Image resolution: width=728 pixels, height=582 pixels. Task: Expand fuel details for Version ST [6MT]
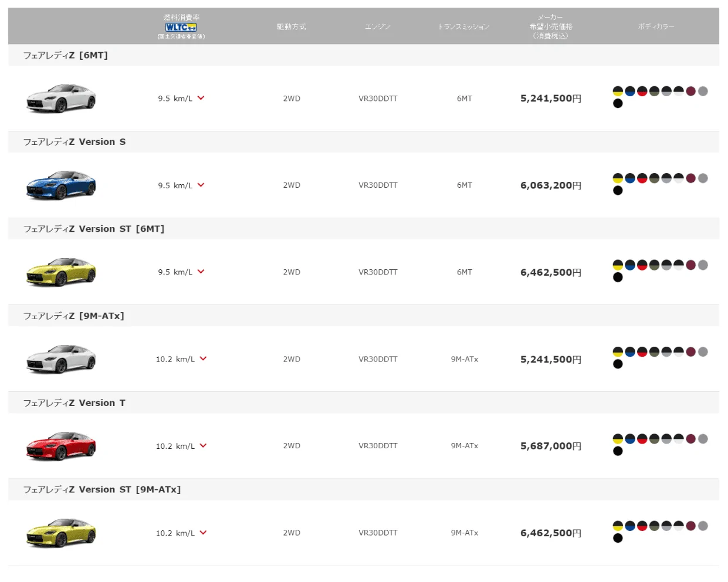click(201, 272)
